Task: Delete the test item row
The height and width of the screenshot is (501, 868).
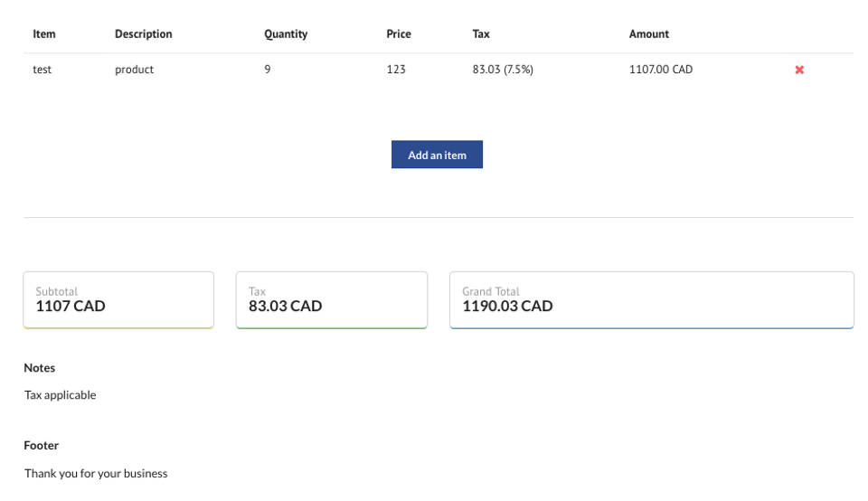Action: coord(799,70)
